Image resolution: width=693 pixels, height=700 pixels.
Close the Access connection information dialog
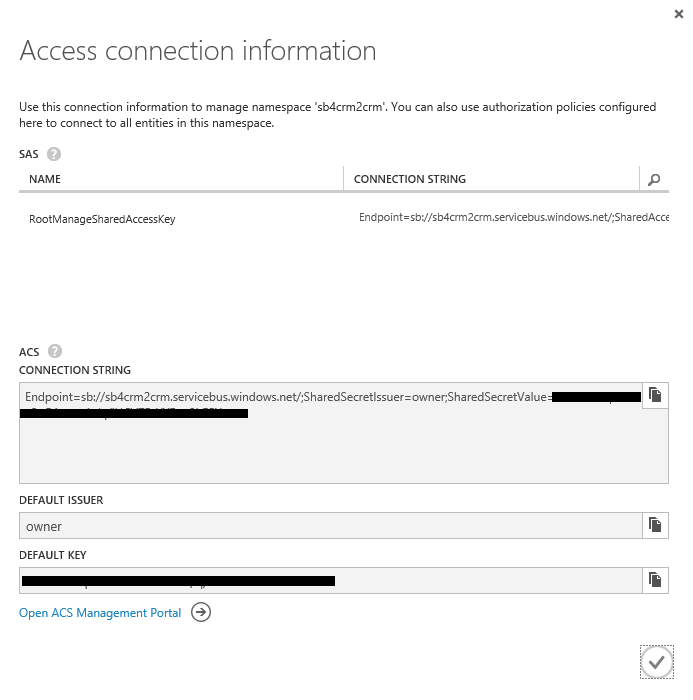point(680,13)
